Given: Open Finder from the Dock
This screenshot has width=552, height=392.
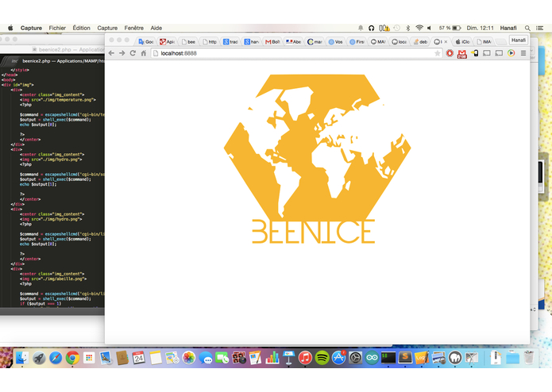Looking at the screenshot, I should pos(22,358).
